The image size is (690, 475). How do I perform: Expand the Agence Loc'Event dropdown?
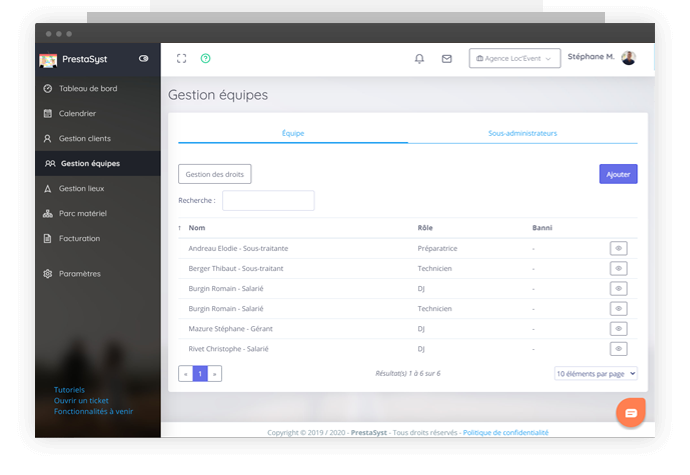[515, 58]
